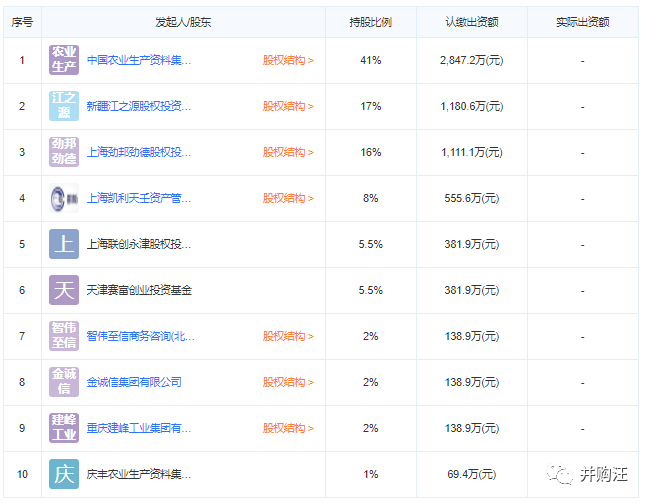
Task: Open 新疆江之源股权投资... shareholder link
Action: (139, 106)
